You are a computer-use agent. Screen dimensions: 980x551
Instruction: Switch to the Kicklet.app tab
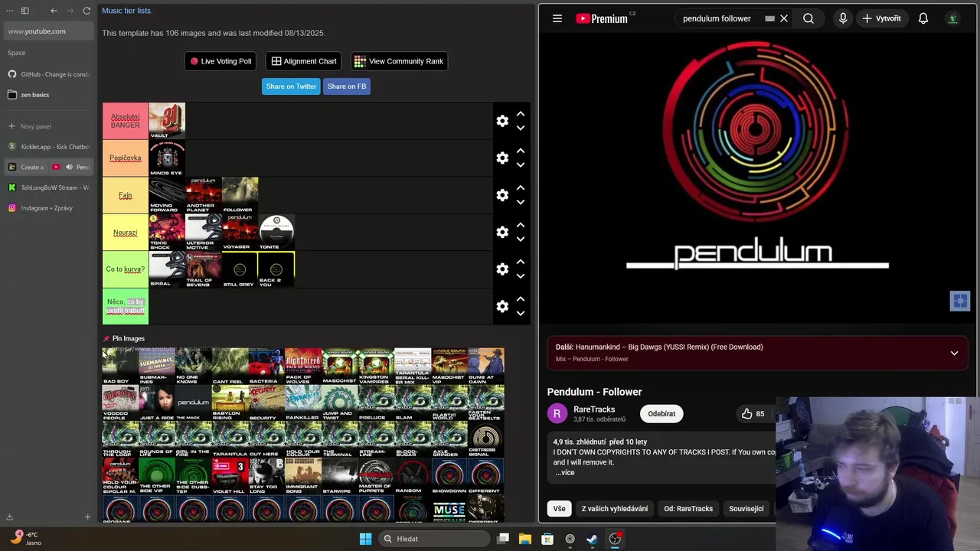48,146
